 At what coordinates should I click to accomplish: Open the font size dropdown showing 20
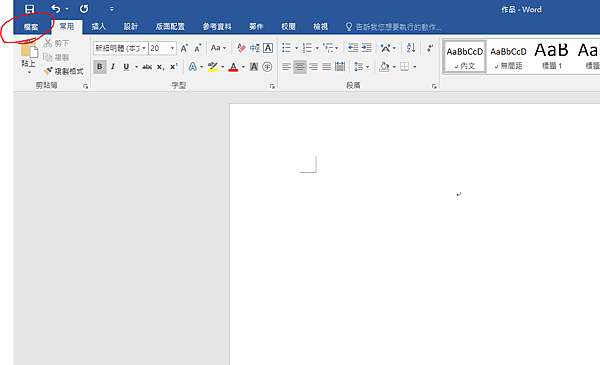pyautogui.click(x=172, y=48)
